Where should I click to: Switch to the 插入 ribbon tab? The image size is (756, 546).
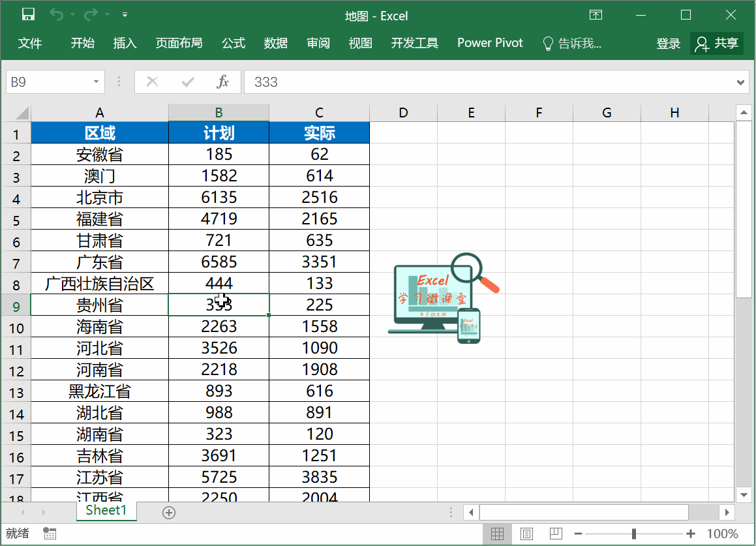click(x=125, y=44)
